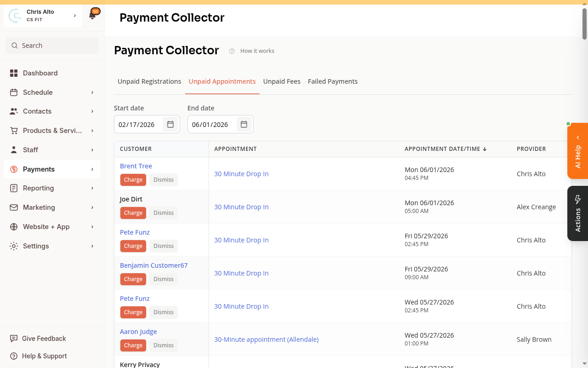Viewport: 588px width, 368px height.
Task: Click the CS FIT logo icon
Action: click(15, 16)
